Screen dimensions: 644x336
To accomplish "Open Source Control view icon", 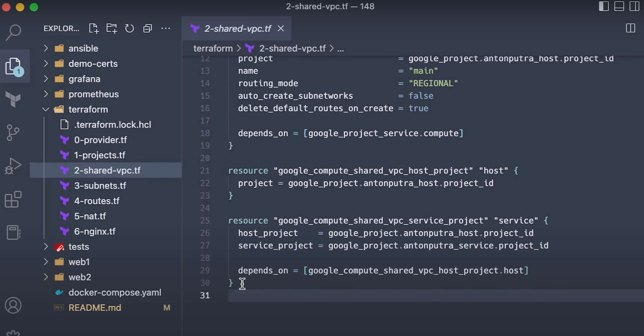I will [12, 132].
